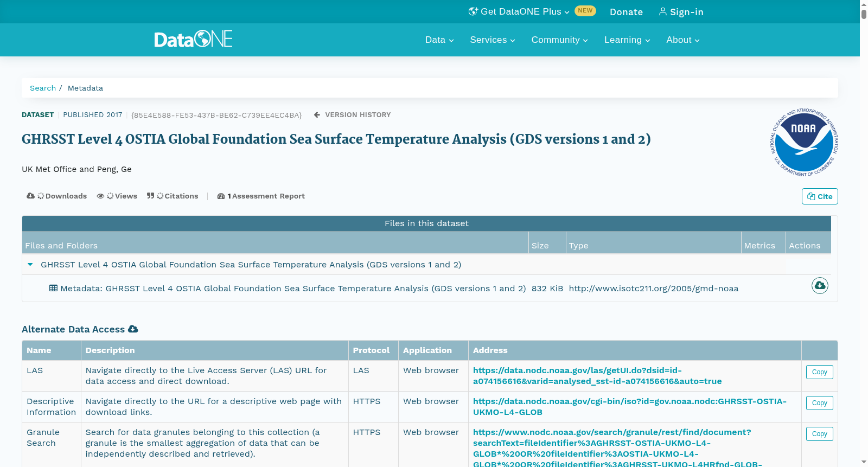Click the table icon beside Metadata file
The height and width of the screenshot is (467, 868).
tap(53, 288)
